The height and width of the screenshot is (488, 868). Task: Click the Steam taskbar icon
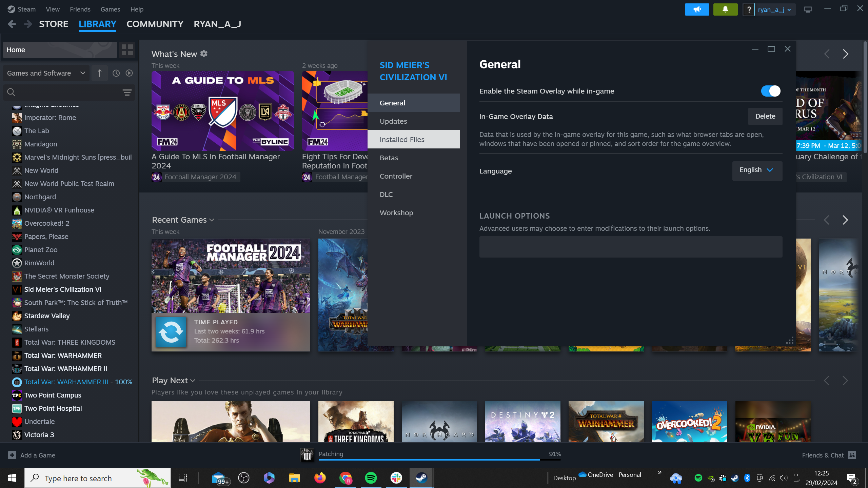[x=421, y=478]
